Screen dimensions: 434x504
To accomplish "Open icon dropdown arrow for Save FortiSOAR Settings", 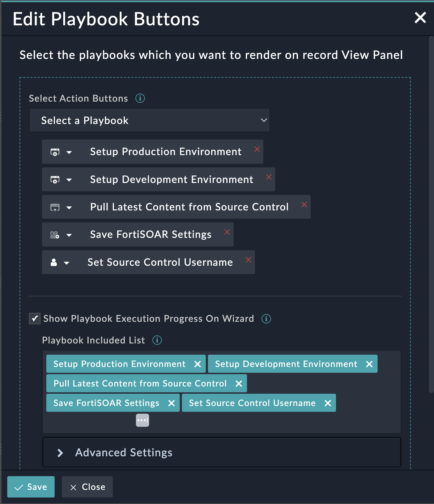I will point(69,235).
